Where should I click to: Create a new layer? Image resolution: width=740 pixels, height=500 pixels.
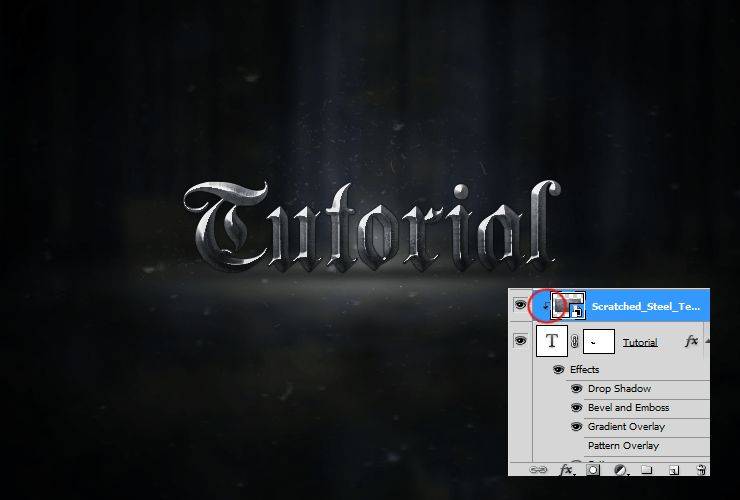click(x=674, y=470)
